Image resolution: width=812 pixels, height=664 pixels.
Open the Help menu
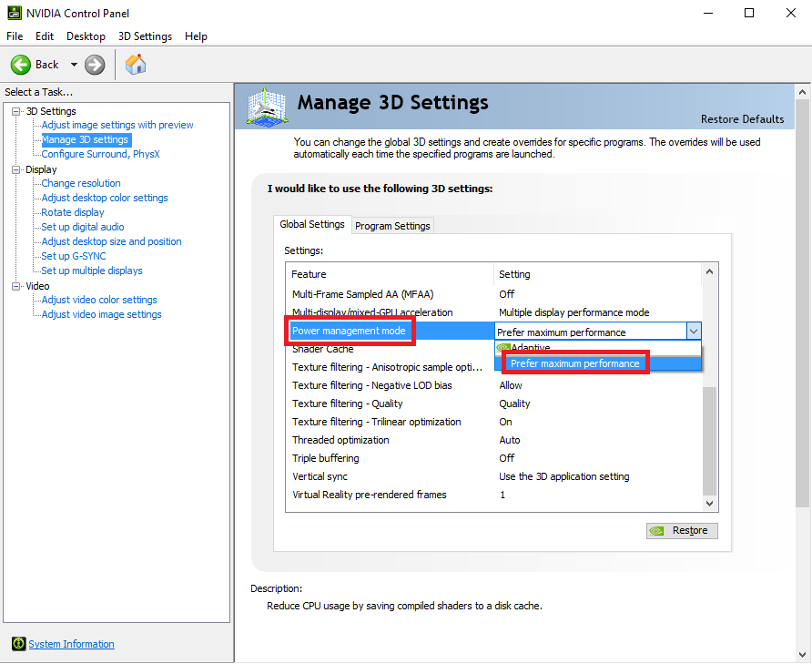196,36
